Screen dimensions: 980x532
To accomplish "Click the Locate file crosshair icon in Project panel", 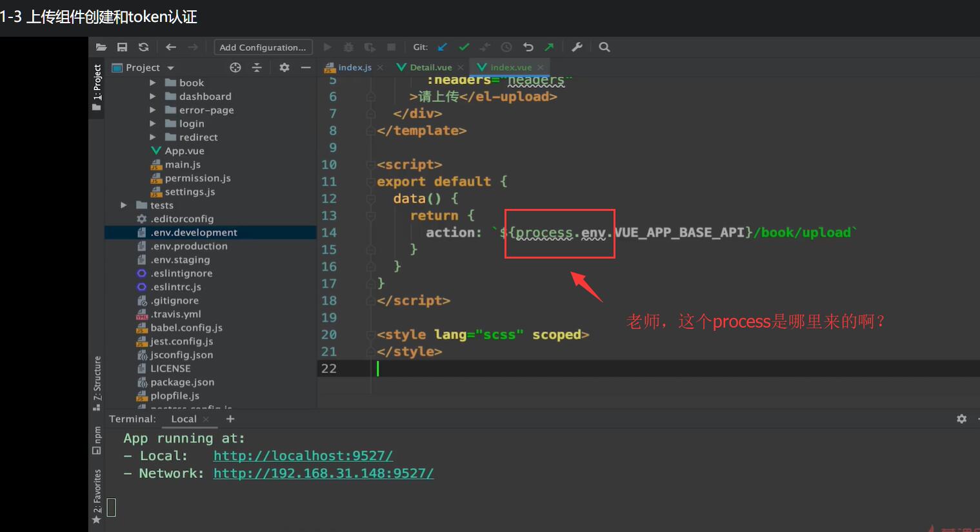I will pos(235,68).
